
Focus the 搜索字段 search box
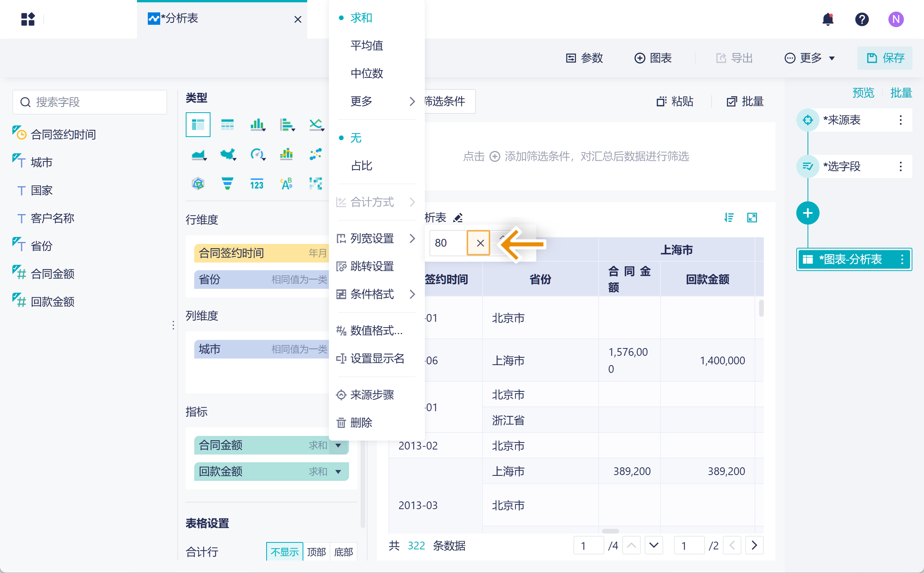90,102
